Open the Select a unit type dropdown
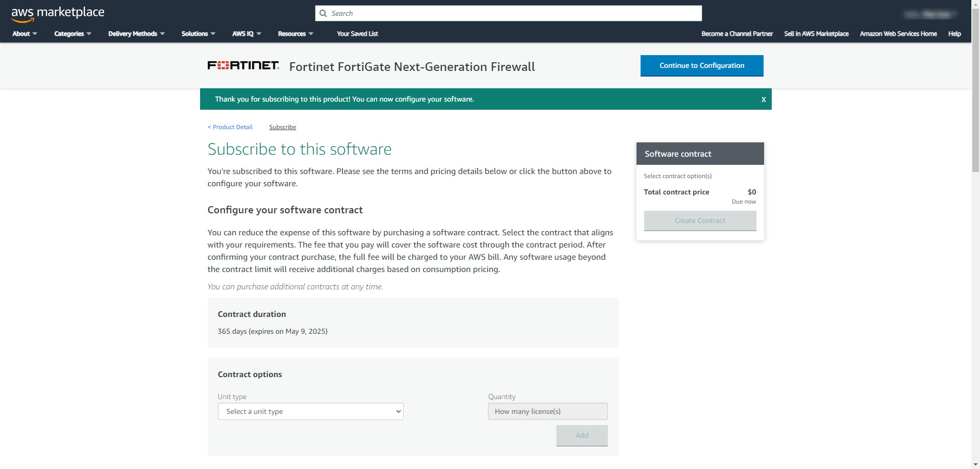This screenshot has width=980, height=469. (x=311, y=411)
